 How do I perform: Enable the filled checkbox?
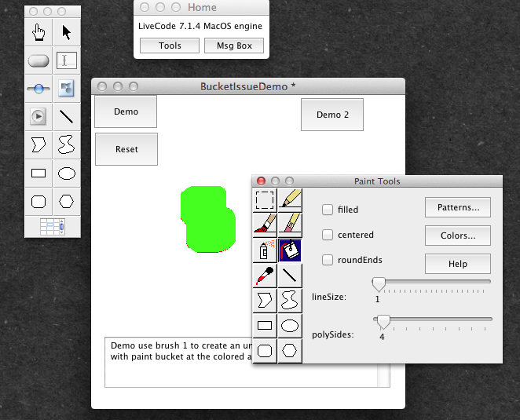(328, 210)
